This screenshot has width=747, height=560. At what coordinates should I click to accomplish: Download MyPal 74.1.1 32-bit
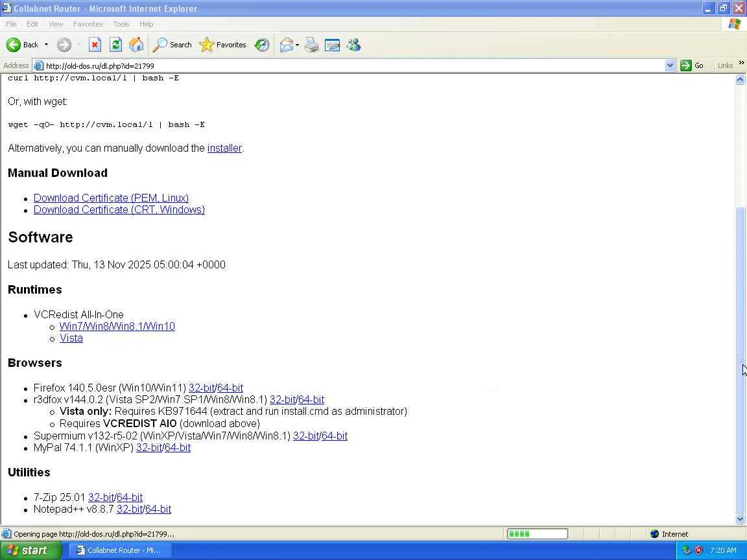point(149,448)
